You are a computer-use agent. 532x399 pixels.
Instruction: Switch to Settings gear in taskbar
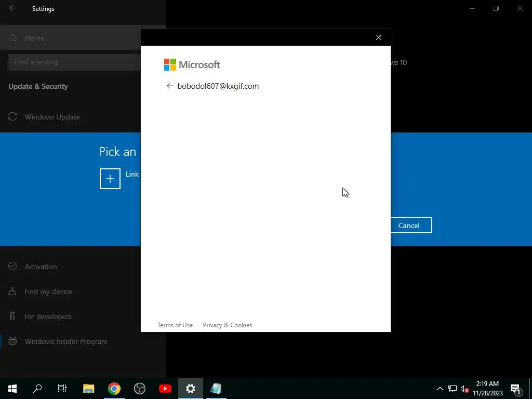click(190, 389)
